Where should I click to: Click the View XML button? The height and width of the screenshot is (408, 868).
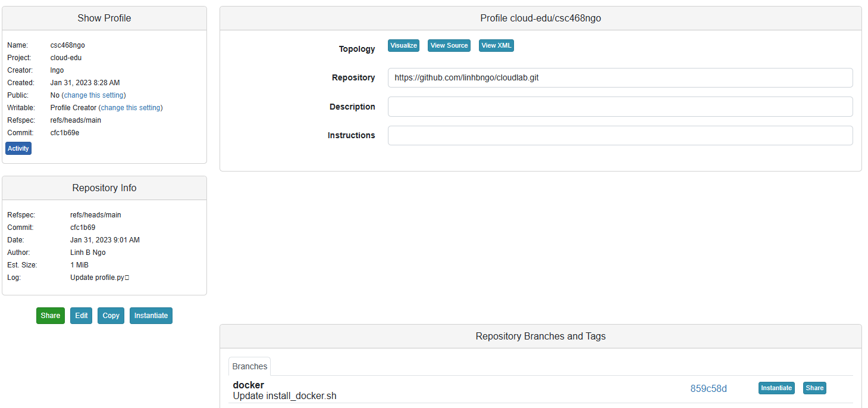(496, 46)
